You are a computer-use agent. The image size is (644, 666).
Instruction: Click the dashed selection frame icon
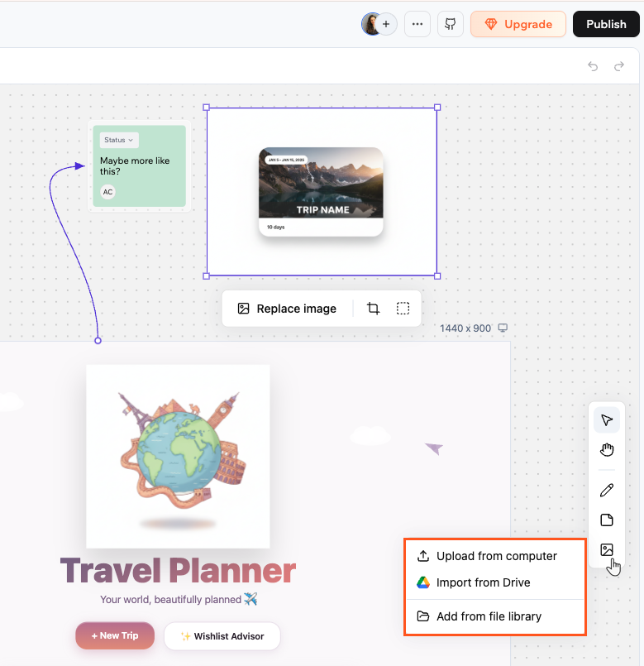point(403,309)
